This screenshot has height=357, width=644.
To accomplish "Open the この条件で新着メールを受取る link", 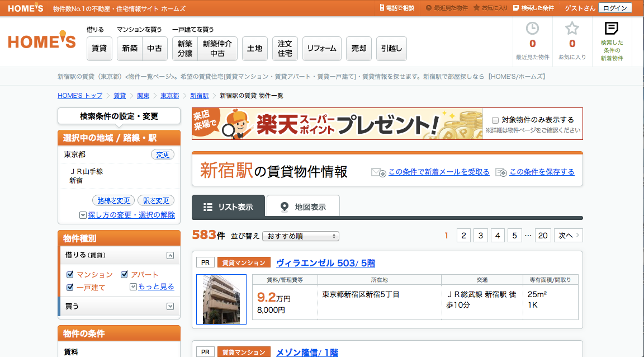I will click(x=439, y=172).
